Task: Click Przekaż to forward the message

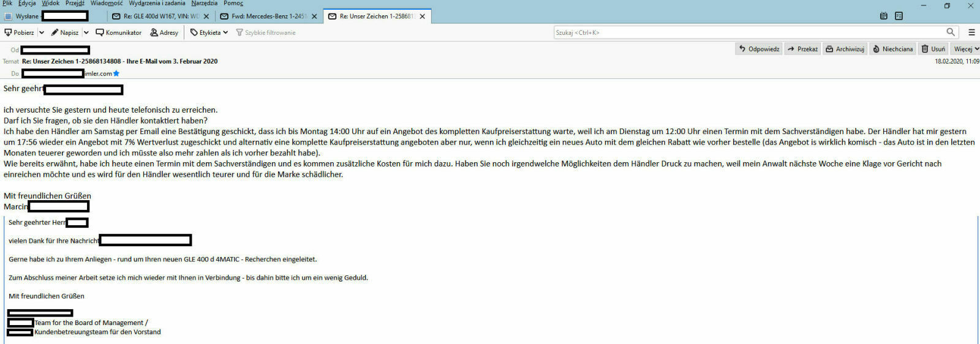Action: (x=802, y=49)
